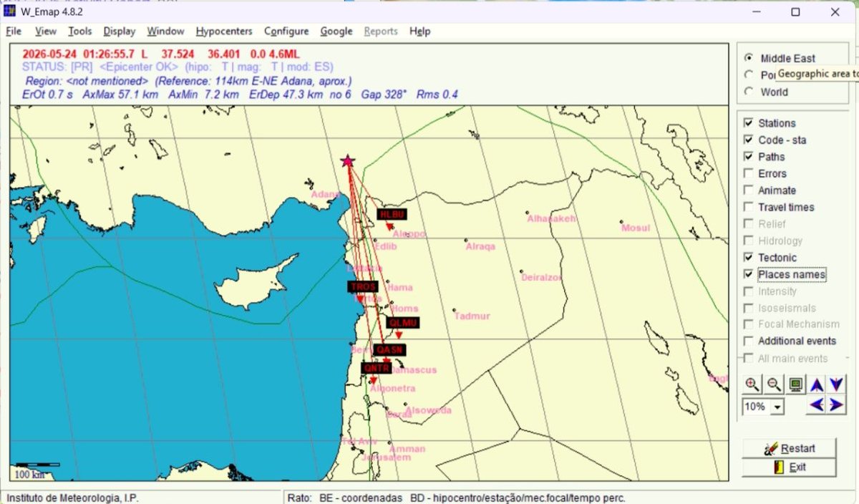Select the HLBU station marker
Screen dimensions: 859x504
[392, 215]
